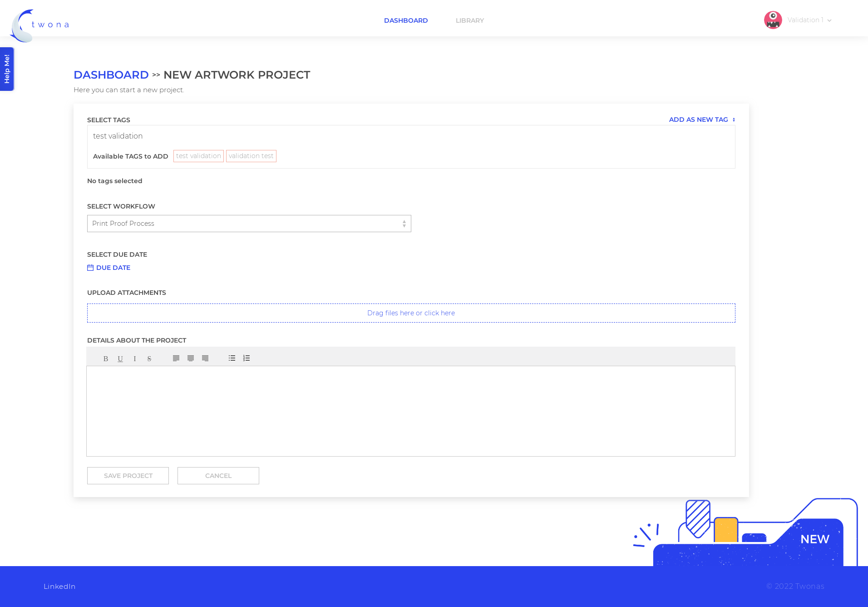Open the DASHBOARD navigation tab
Screen dimensions: 868x607
coord(406,20)
